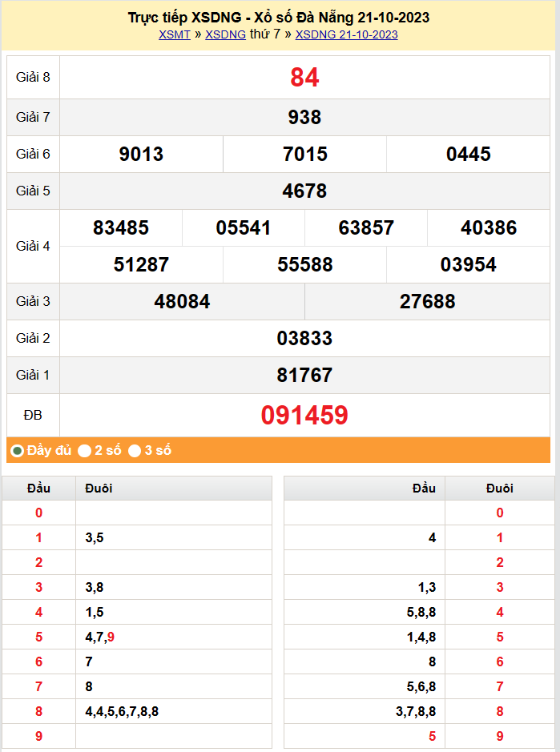Click the 'Đuôi' header in the right table
The width and height of the screenshot is (560, 752).
(500, 488)
